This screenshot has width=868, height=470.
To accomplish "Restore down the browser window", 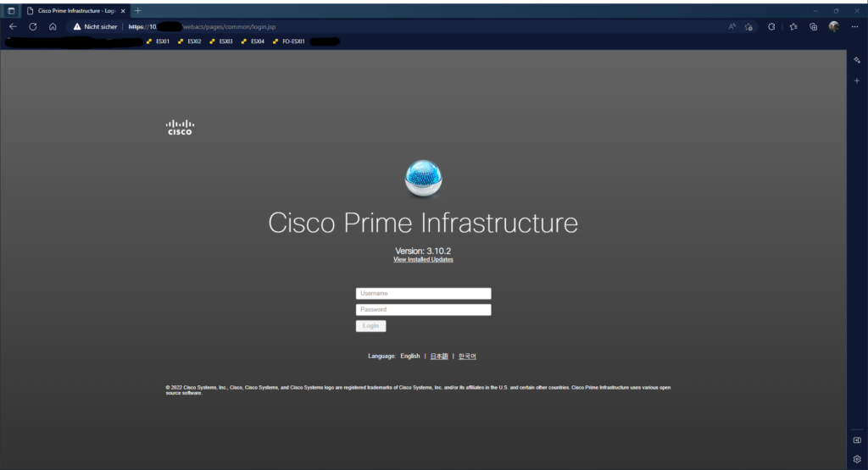I will pos(836,10).
